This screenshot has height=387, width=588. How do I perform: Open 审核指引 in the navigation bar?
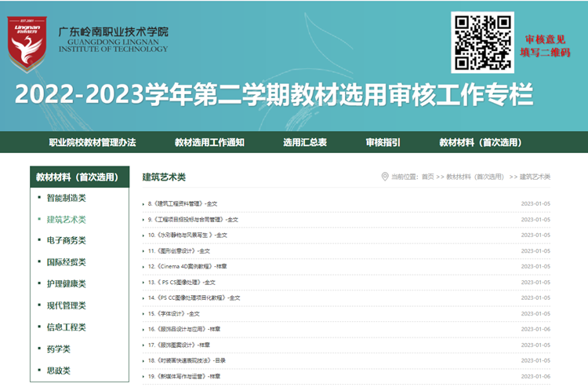click(383, 142)
